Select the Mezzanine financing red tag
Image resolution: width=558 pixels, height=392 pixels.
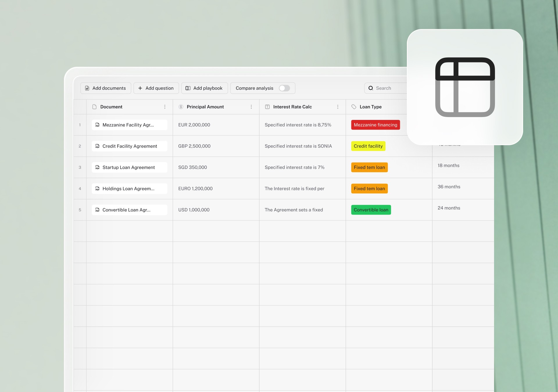(375, 125)
